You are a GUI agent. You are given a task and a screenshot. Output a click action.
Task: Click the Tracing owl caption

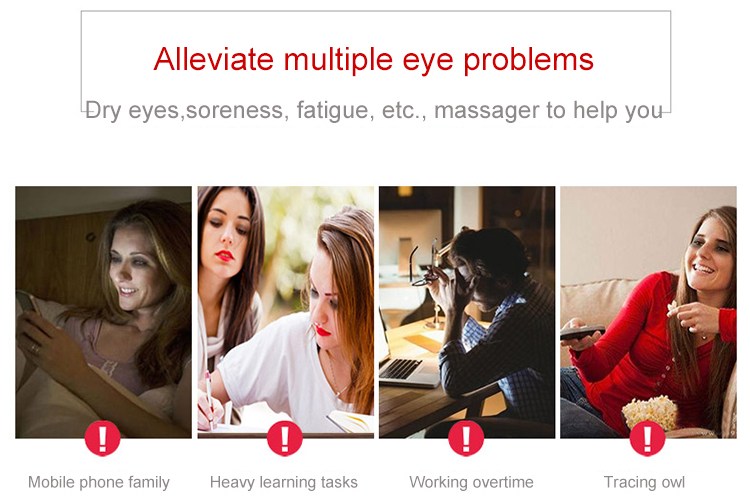click(644, 482)
